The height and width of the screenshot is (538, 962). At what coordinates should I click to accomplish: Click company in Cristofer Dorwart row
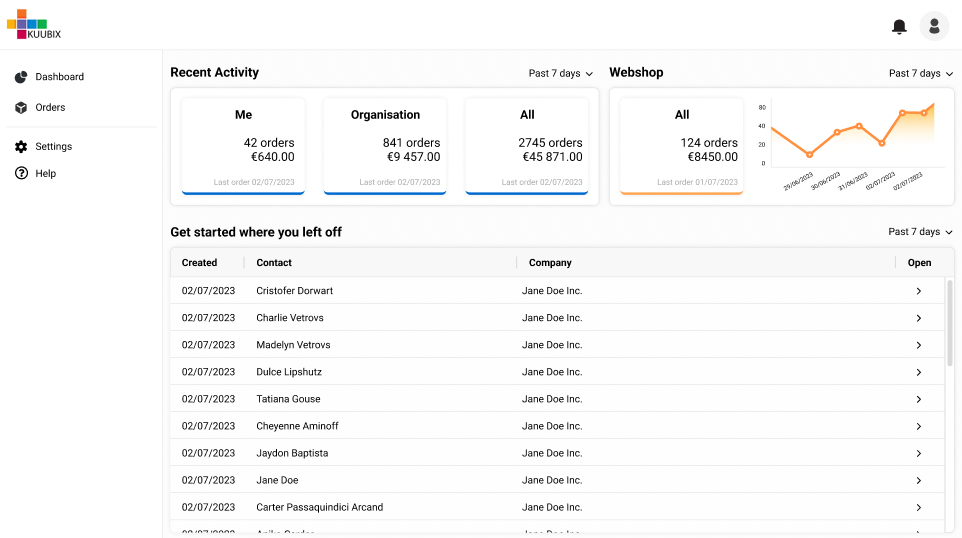point(552,291)
